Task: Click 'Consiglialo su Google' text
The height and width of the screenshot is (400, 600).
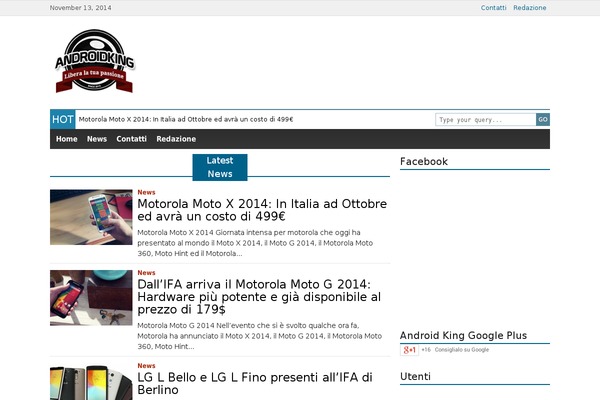Action: pos(462,350)
